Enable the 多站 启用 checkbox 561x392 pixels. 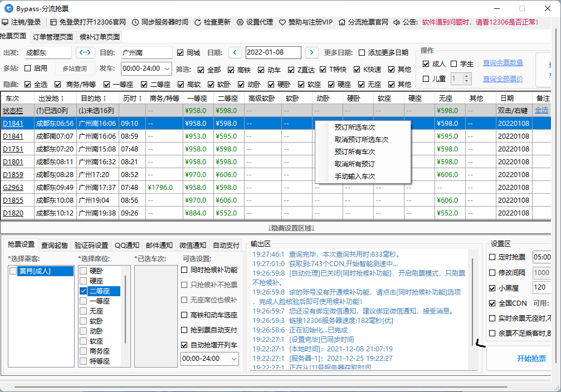pos(27,68)
